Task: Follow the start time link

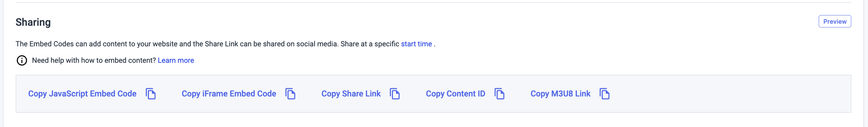Action: tap(416, 44)
